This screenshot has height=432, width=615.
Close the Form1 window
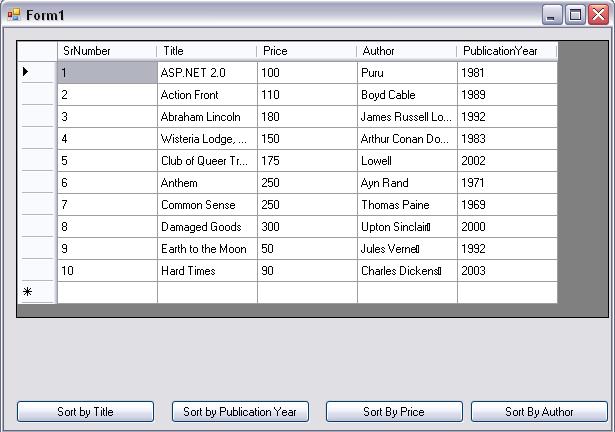[599, 15]
